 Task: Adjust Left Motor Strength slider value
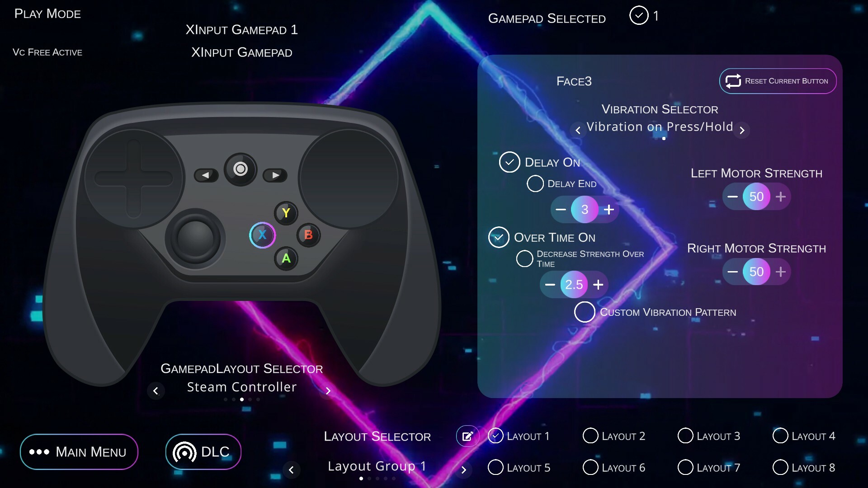click(x=756, y=197)
